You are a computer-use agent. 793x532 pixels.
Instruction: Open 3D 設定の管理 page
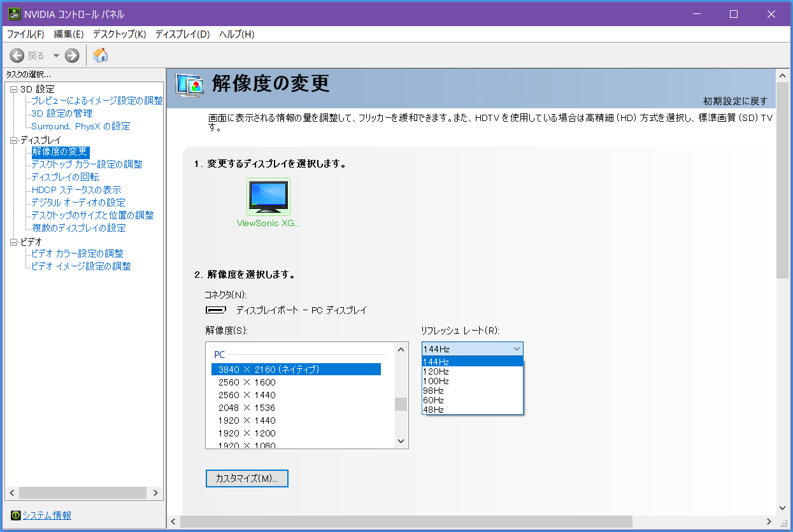click(x=62, y=113)
